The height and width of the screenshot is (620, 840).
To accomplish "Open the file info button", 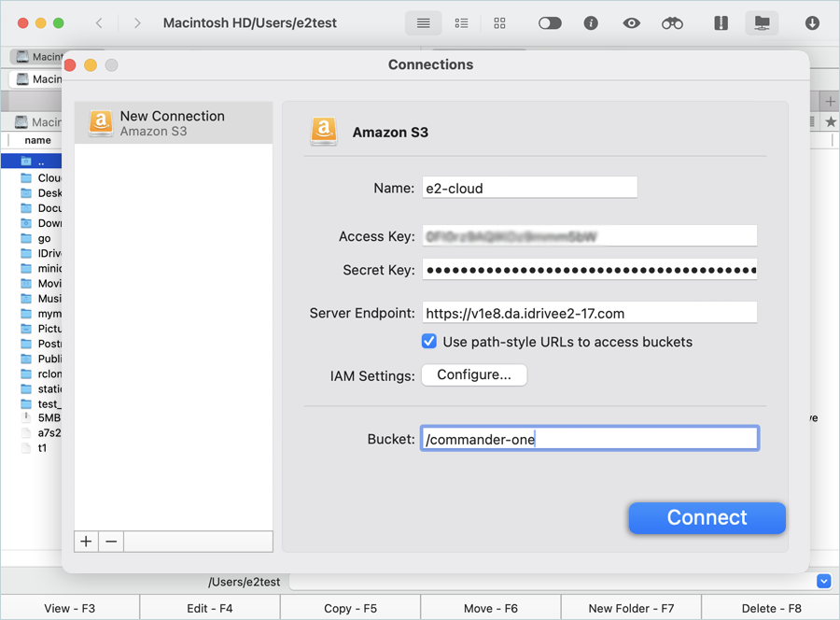I will pos(591,23).
